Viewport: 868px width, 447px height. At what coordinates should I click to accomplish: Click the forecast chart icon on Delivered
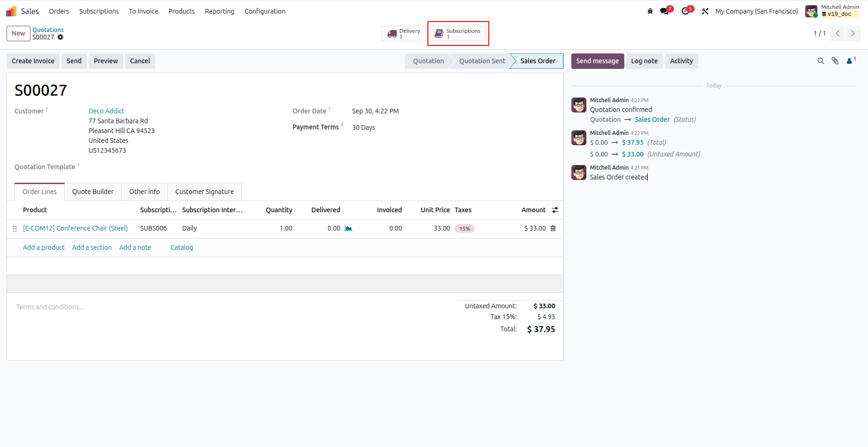(348, 228)
